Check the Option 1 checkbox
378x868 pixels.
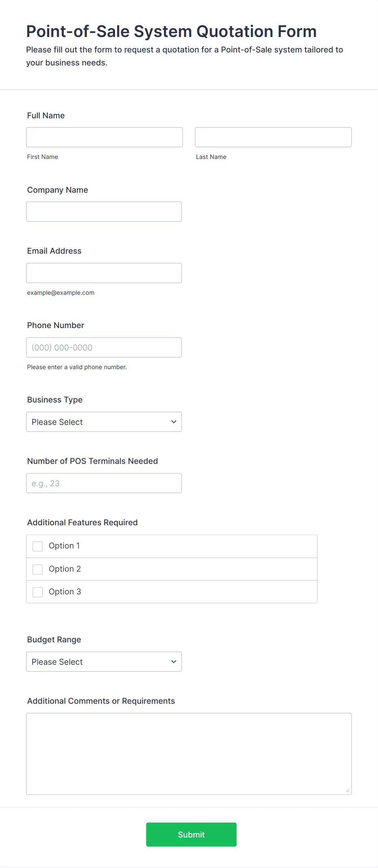pos(38,546)
